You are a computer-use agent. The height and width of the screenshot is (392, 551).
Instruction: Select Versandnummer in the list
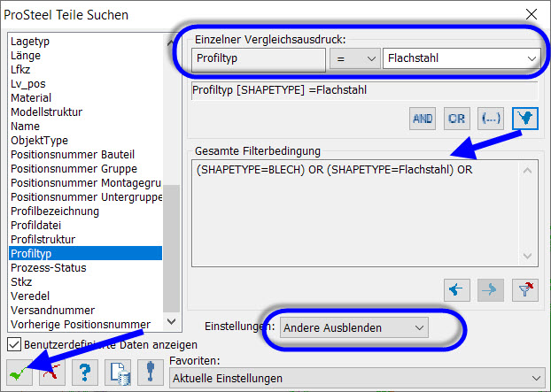[x=85, y=311]
